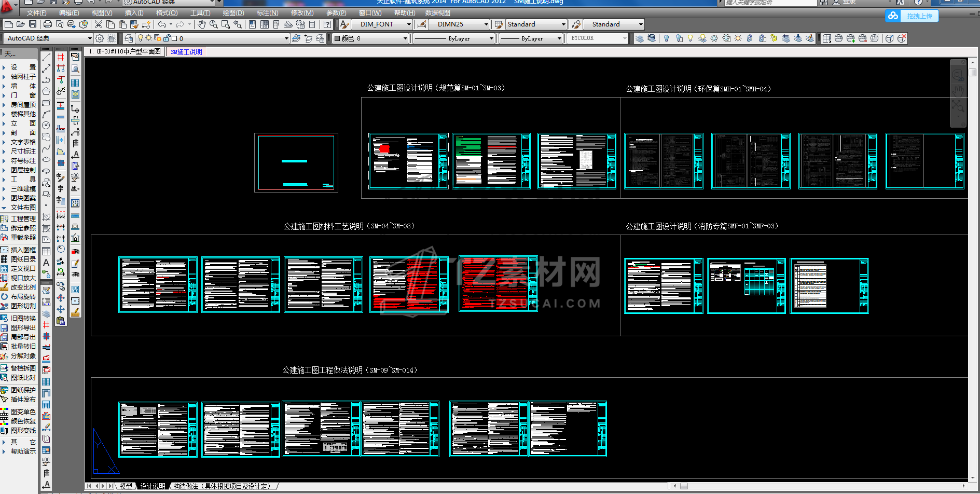Select the Multiline Text A tool
Viewport: 980px width, 494px height.
coord(46,263)
